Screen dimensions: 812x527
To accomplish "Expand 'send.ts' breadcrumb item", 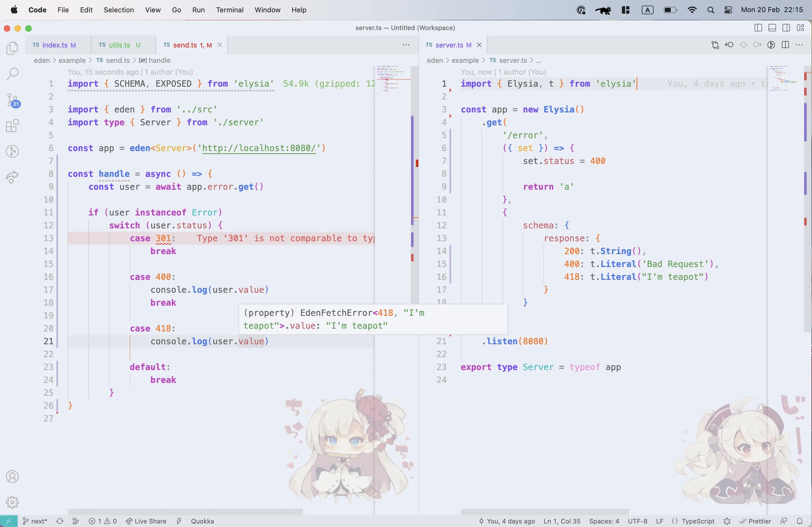I will click(x=113, y=60).
